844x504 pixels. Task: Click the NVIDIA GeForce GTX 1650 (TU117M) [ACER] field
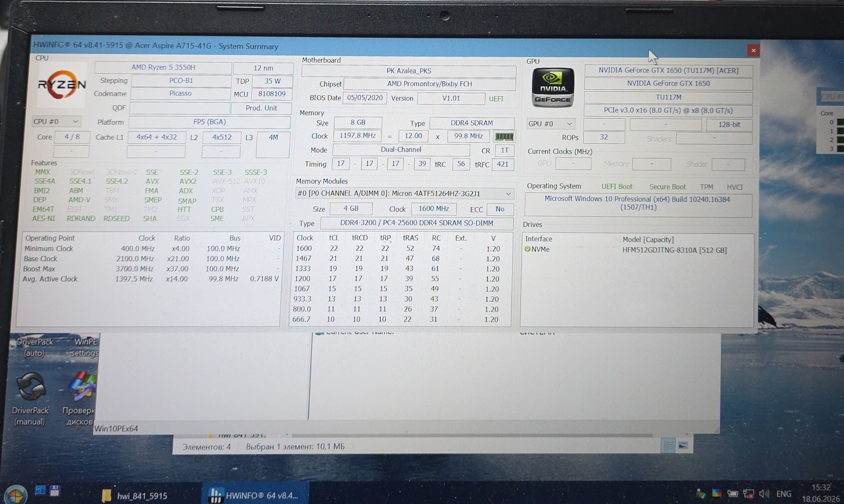pos(668,71)
